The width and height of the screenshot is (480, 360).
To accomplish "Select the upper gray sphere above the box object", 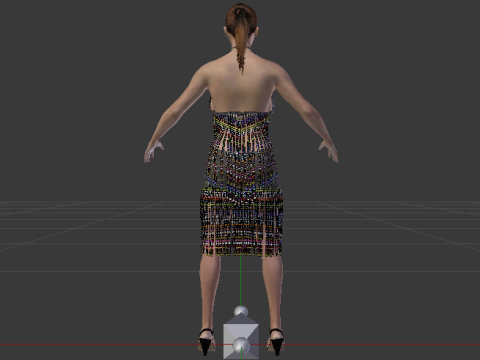I will click(x=241, y=311).
